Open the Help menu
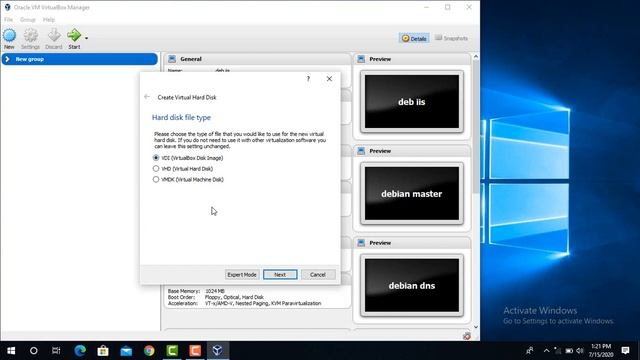Image resolution: width=640 pixels, height=360 pixels. tap(49, 20)
